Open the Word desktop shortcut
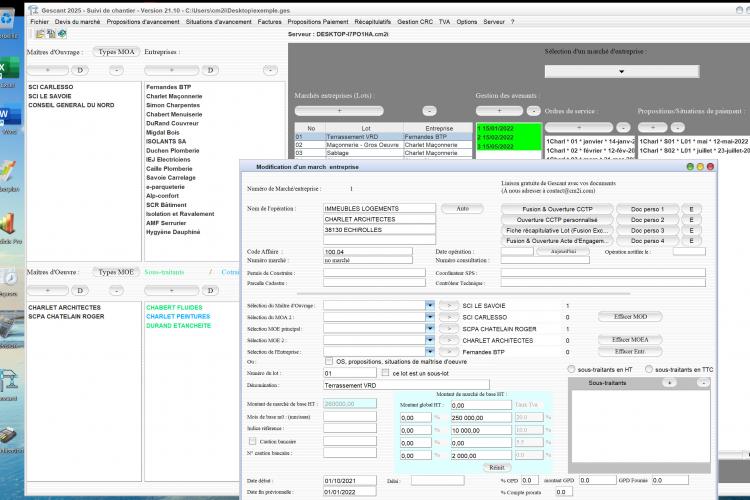 pyautogui.click(x=9, y=115)
